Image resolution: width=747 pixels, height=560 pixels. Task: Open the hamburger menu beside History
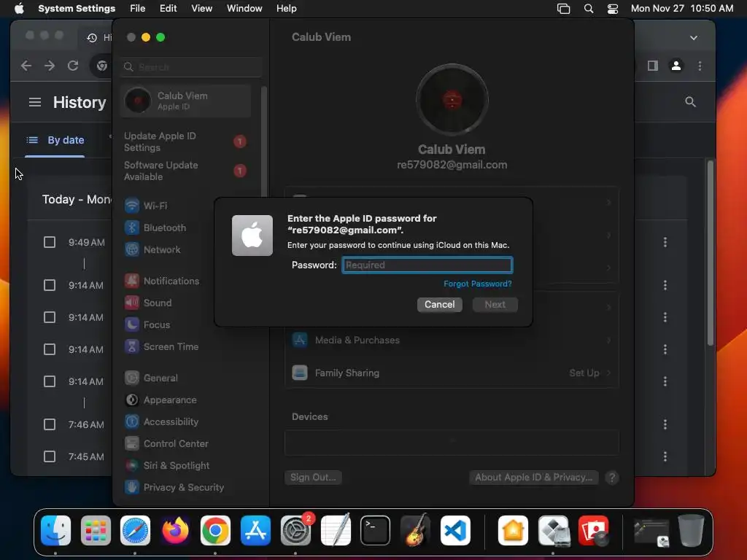click(35, 102)
